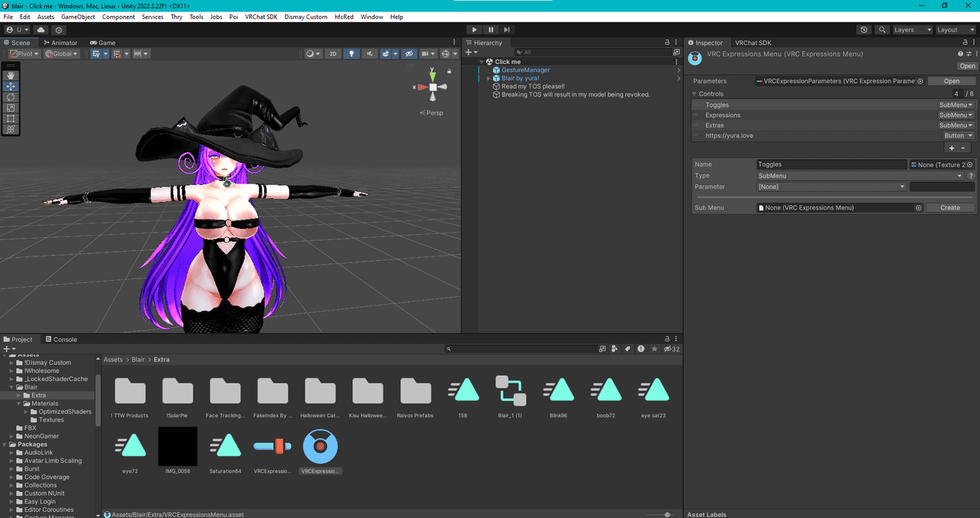Open the Global handle rotation dropdown

(62, 54)
